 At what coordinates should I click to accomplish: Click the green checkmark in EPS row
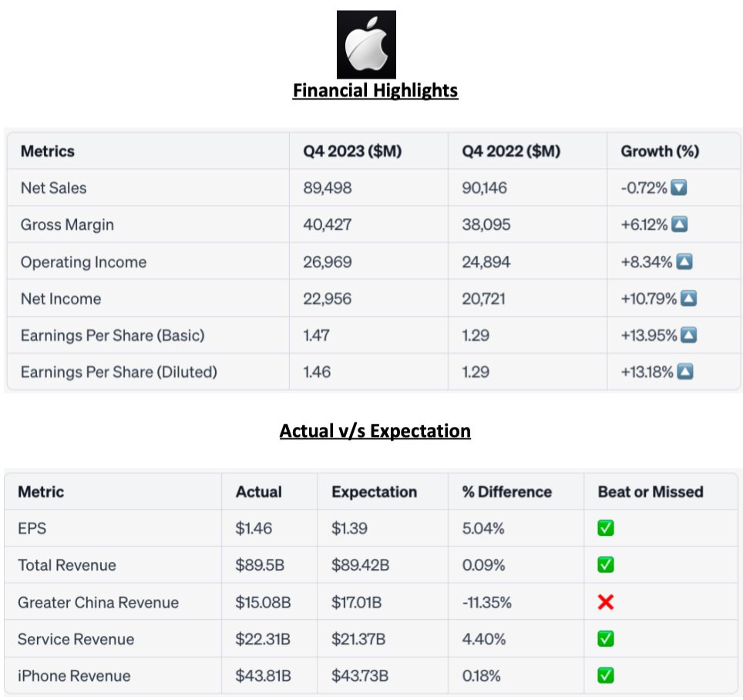(x=606, y=529)
